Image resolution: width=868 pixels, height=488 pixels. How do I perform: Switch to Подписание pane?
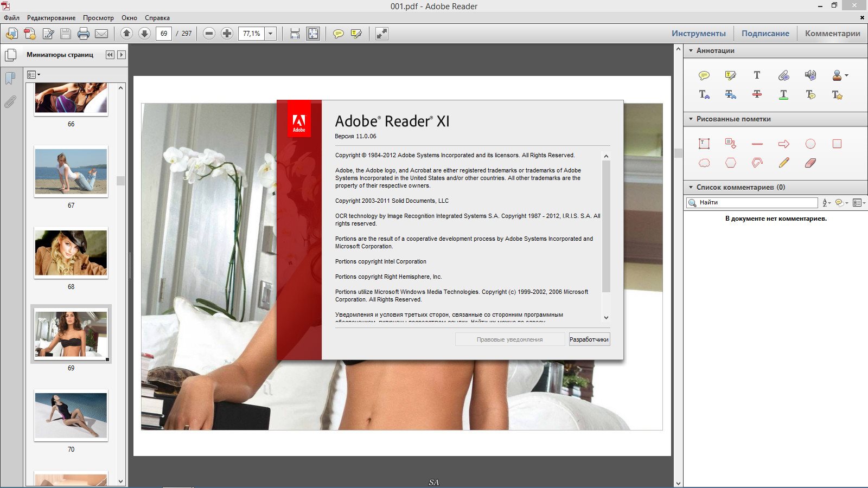pyautogui.click(x=765, y=34)
